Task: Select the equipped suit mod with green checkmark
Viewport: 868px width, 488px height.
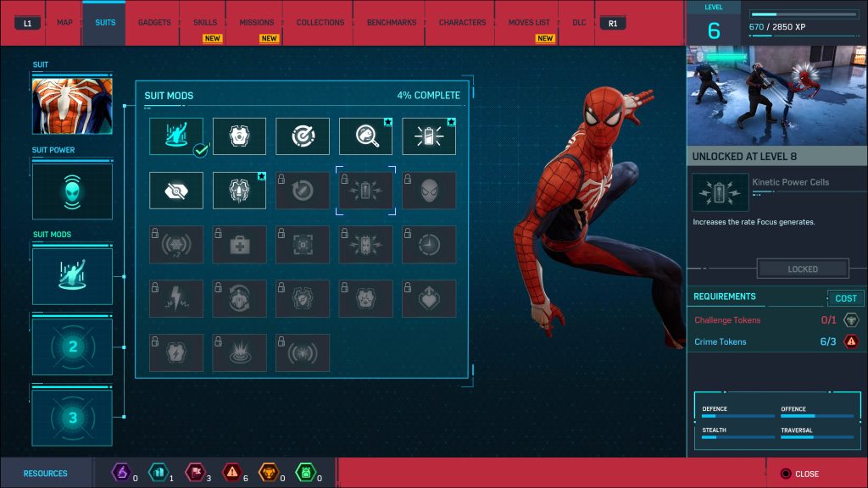Action: click(x=175, y=136)
